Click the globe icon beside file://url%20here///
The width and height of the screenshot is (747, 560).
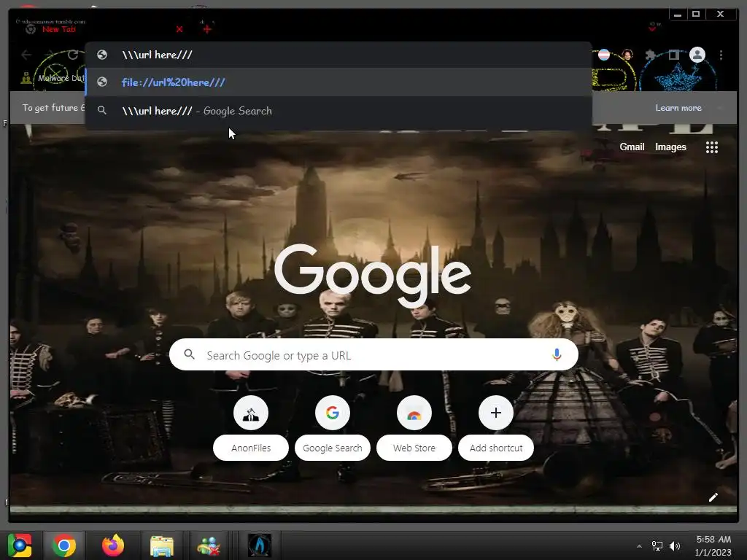(x=102, y=82)
